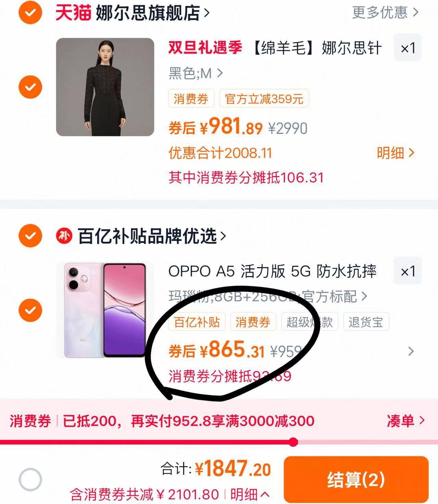The image size is (438, 504).
Task: Collapse the bottom 明细 discount breakdown
Action: [x=249, y=494]
